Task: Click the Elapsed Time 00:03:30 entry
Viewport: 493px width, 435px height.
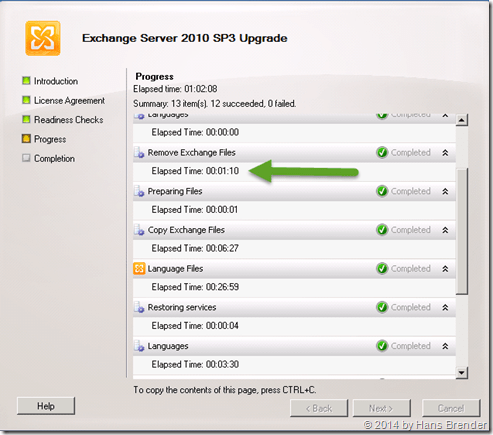Action: coord(195,364)
